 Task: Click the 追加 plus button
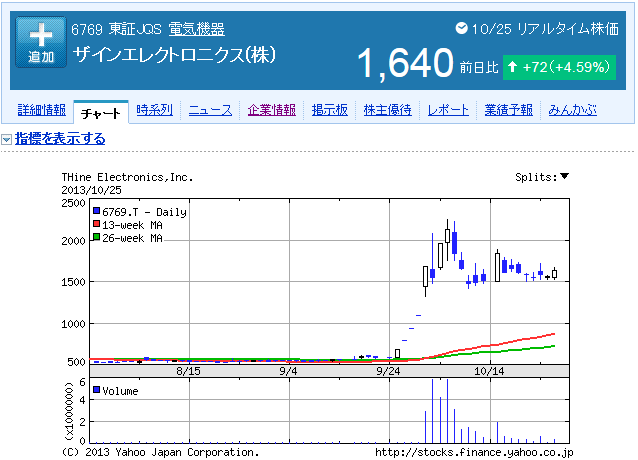click(41, 42)
